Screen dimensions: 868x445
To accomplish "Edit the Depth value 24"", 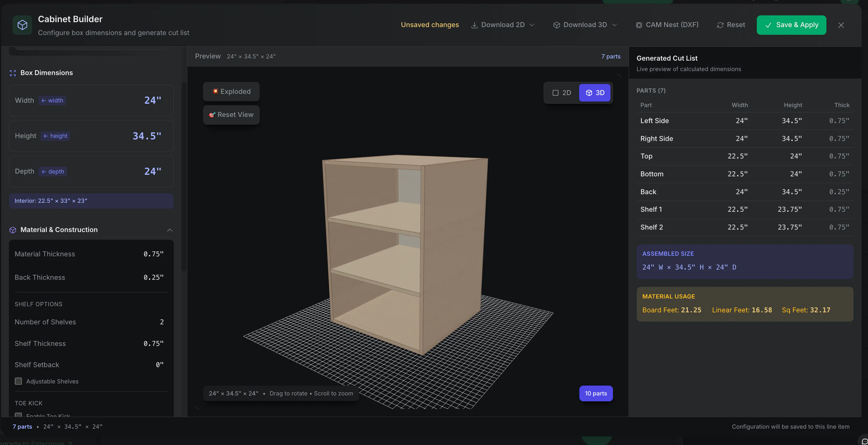I will [153, 171].
